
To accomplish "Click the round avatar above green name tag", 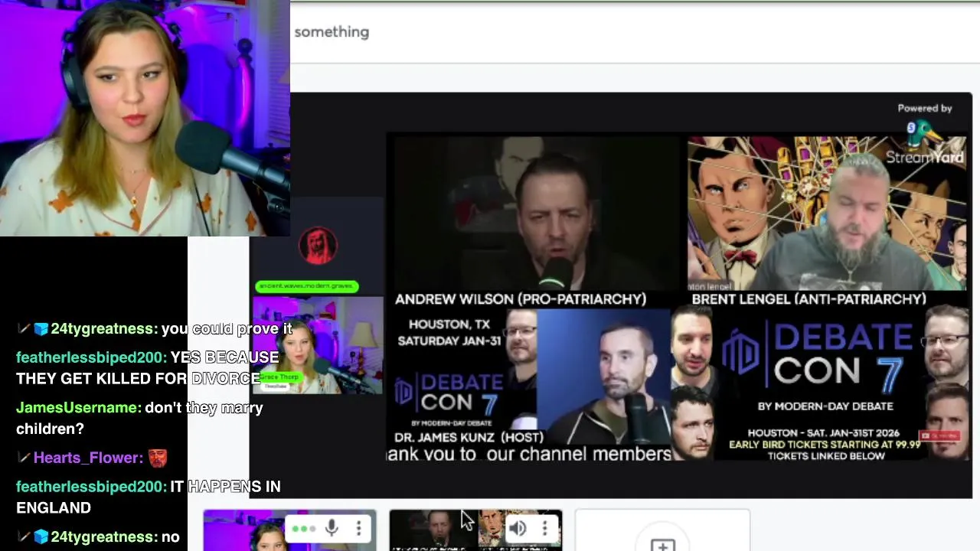I will click(317, 246).
